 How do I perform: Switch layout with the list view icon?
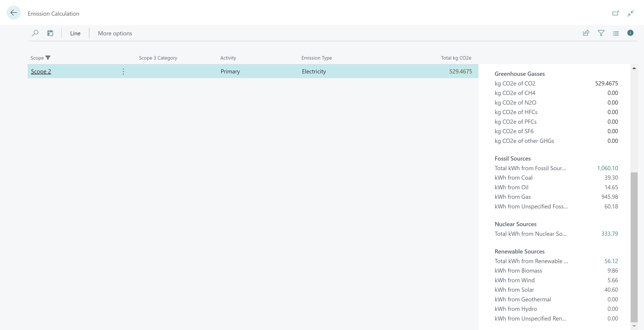tap(616, 33)
